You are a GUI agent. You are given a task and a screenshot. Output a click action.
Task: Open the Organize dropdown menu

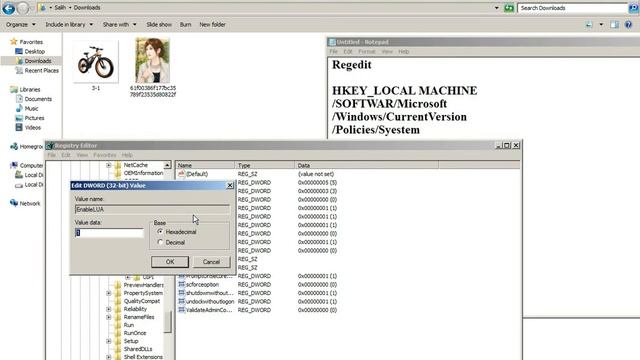(20, 24)
